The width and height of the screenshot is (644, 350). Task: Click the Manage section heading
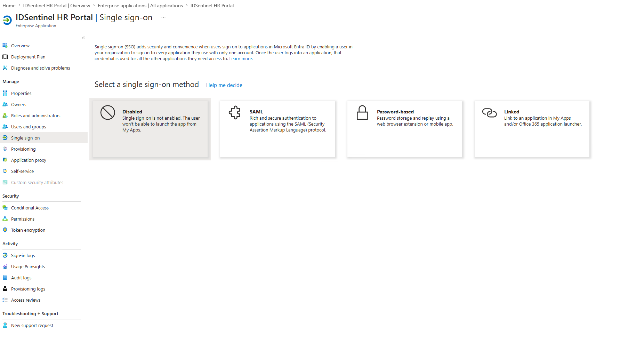click(x=11, y=82)
